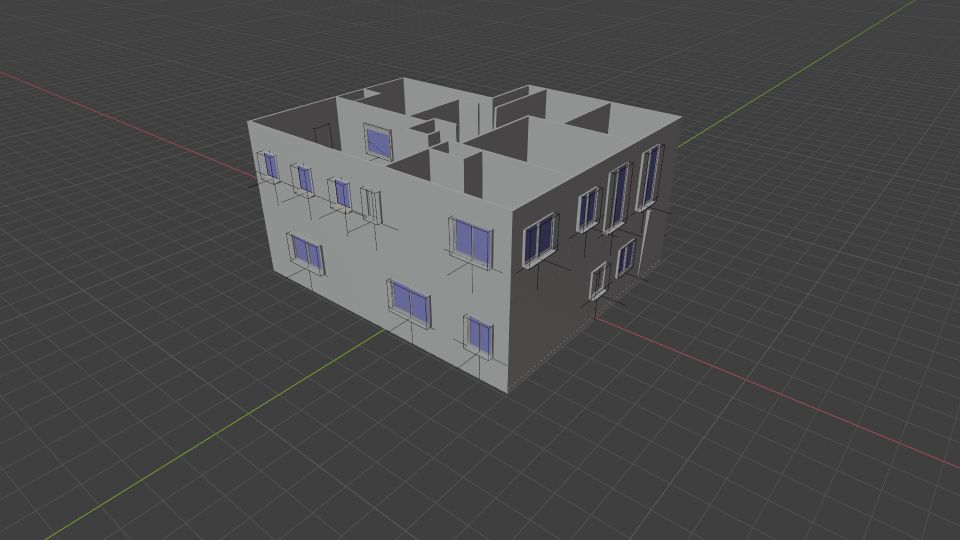The height and width of the screenshot is (540, 960).
Task: Select the narrow unglazed frame beside the small upper windows
Action: (x=371, y=204)
